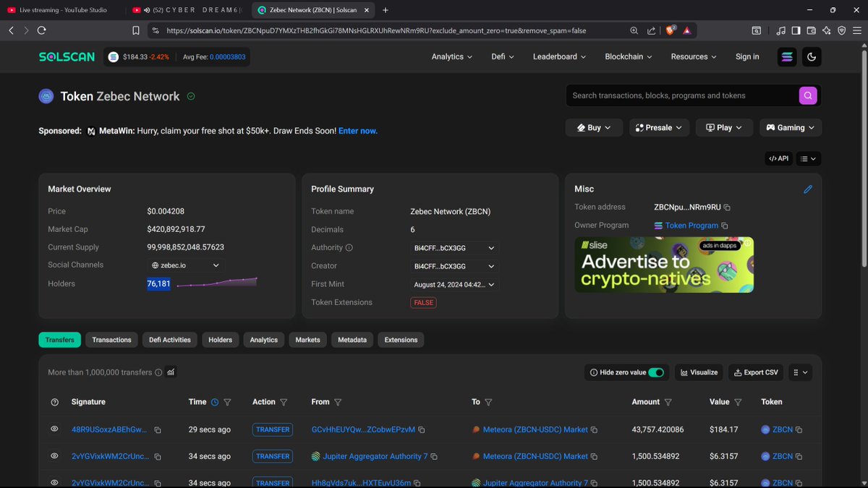Image resolution: width=868 pixels, height=488 pixels.
Task: Share this page from address bar
Action: 651,30
